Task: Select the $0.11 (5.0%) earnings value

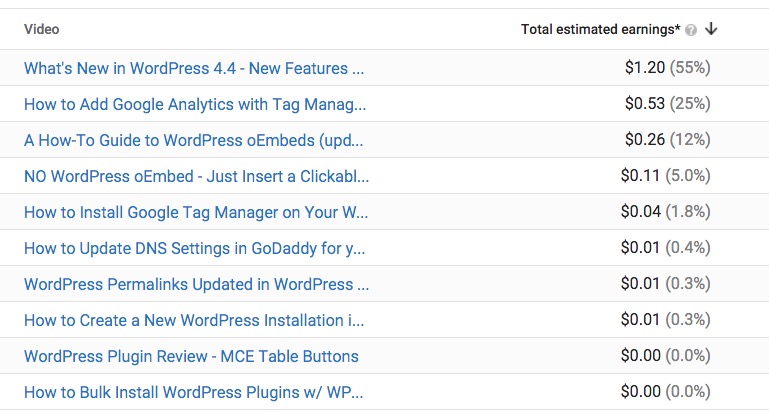Action: 666,175
